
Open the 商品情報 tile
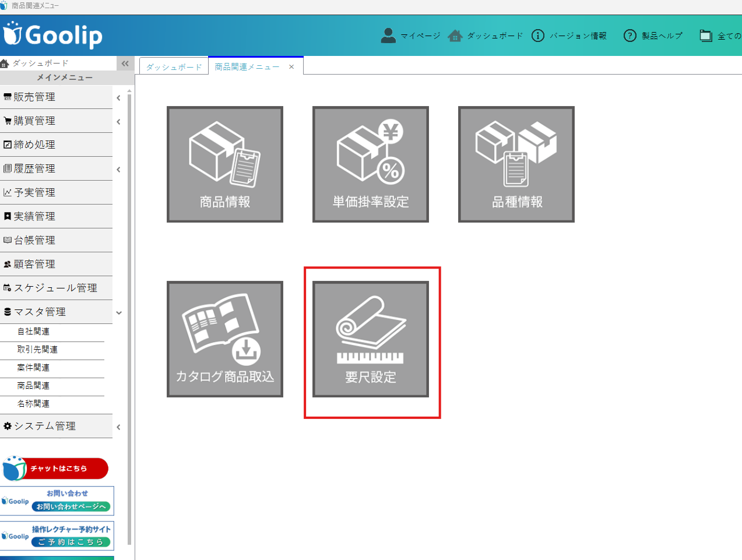coord(225,164)
